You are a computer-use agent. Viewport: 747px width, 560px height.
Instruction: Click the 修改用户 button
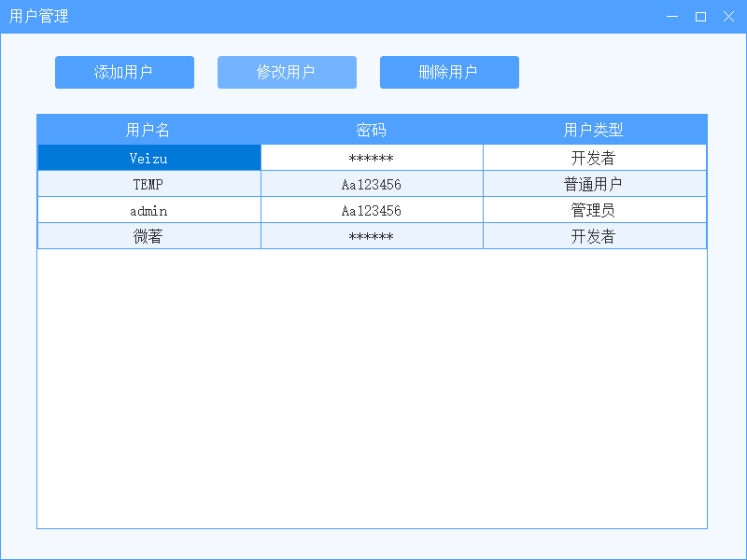click(x=287, y=73)
